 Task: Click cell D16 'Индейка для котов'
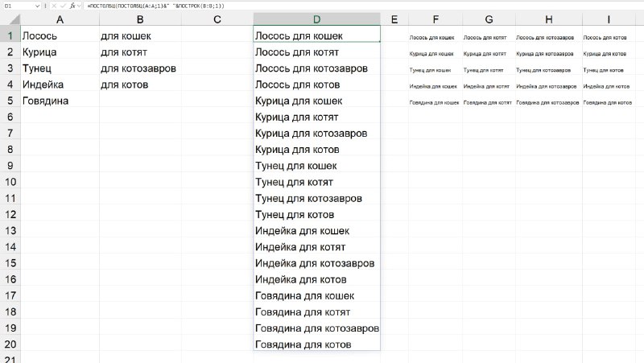pos(316,279)
